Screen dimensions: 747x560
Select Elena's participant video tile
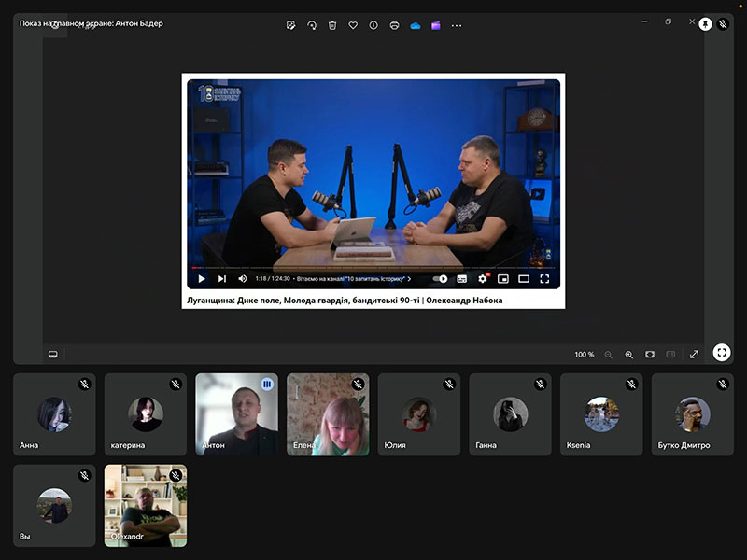[x=328, y=414]
